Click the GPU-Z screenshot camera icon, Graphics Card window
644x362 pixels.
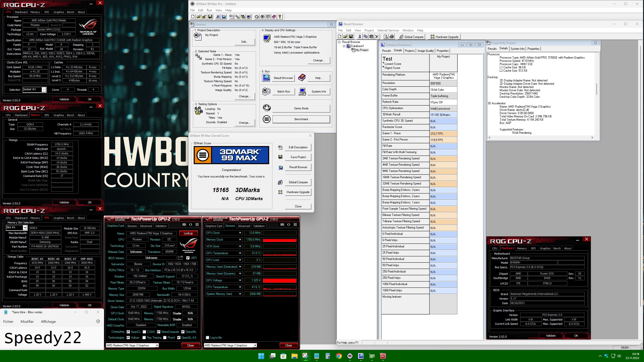point(184,225)
